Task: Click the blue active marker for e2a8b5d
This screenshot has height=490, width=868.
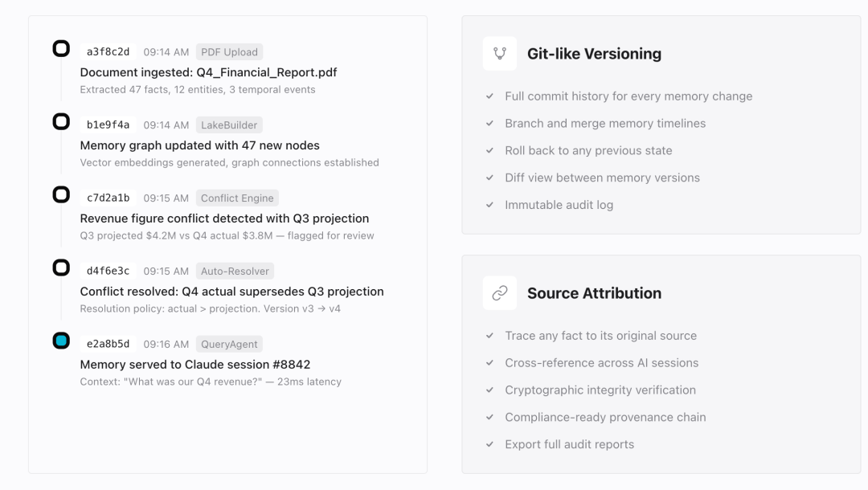Action: pyautogui.click(x=61, y=341)
